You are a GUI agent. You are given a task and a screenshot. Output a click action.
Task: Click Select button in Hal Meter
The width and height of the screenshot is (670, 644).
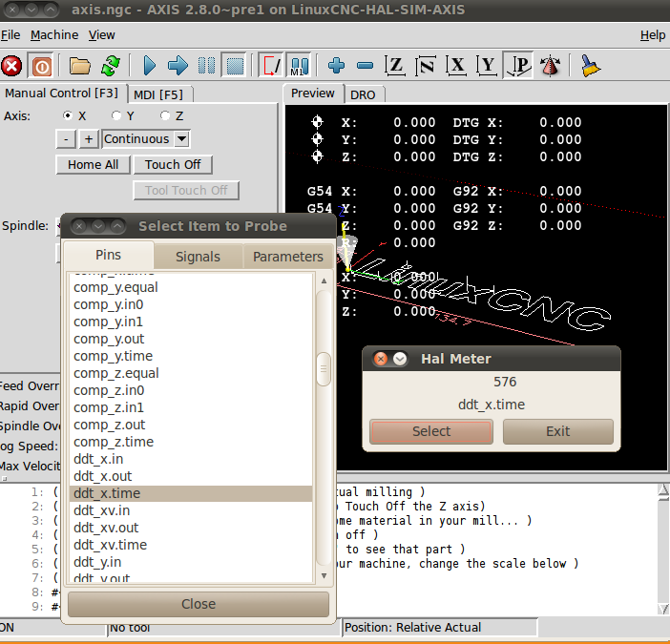click(x=431, y=431)
